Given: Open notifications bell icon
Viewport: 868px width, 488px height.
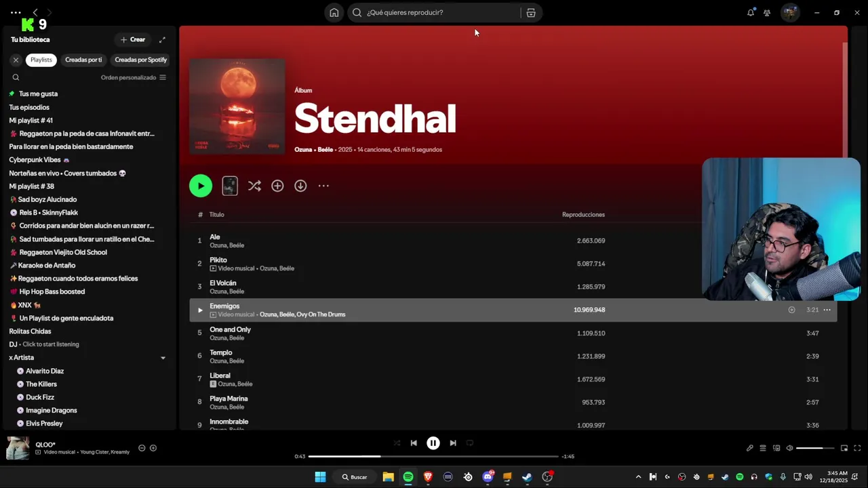Looking at the screenshot, I should pyautogui.click(x=751, y=12).
